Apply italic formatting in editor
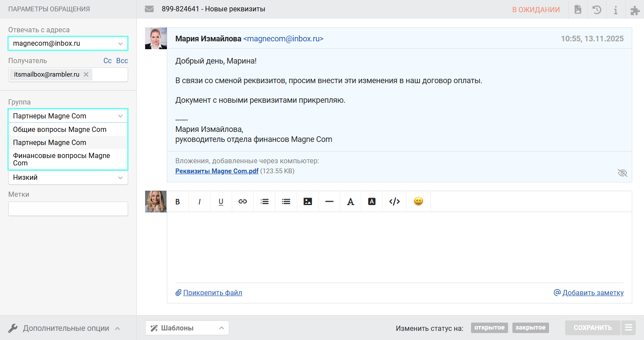 pos(200,202)
